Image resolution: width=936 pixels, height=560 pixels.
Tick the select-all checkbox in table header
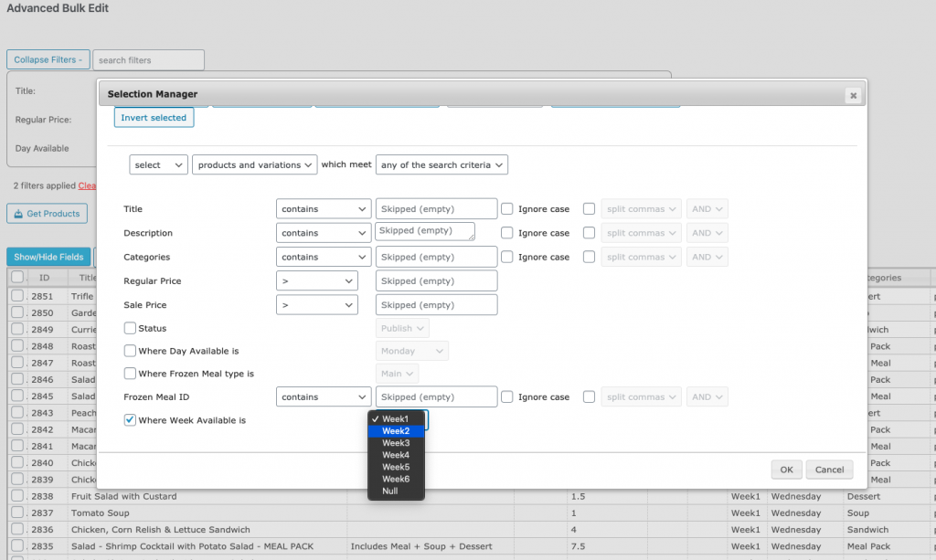coord(17,277)
